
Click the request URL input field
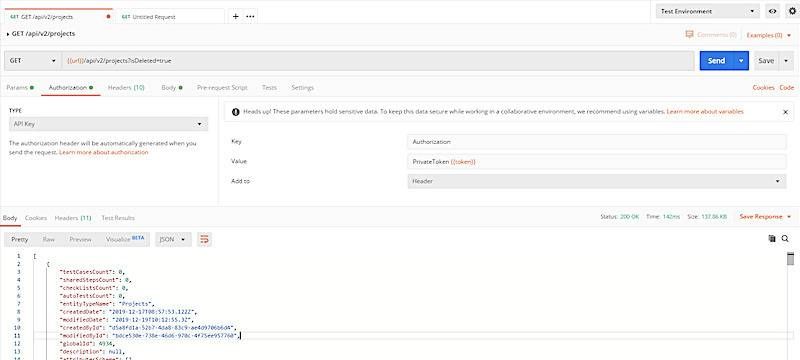pyautogui.click(x=378, y=61)
